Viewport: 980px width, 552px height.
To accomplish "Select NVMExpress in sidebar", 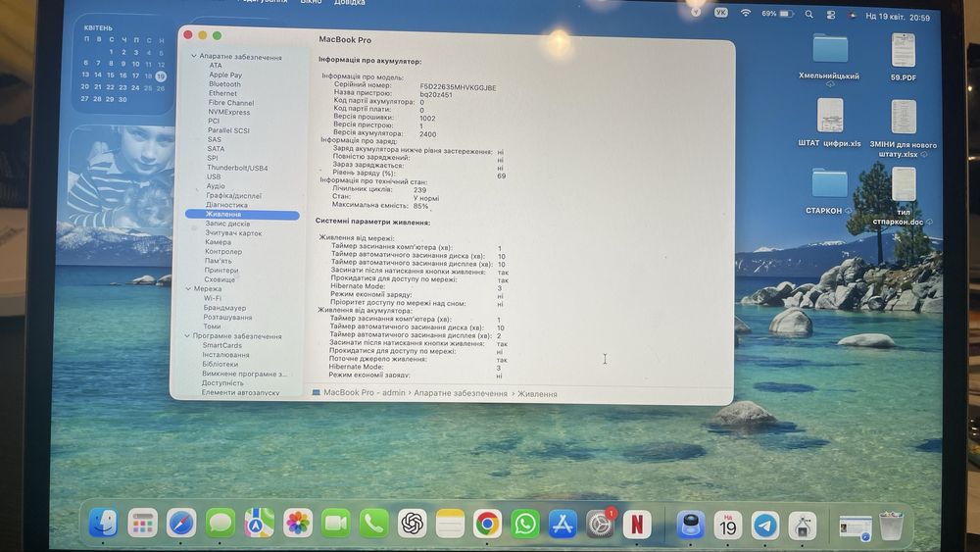I will 228,112.
